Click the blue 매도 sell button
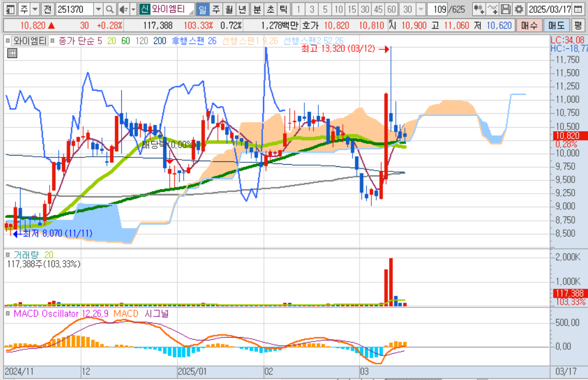The width and height of the screenshot is (588, 380). pyautogui.click(x=556, y=26)
